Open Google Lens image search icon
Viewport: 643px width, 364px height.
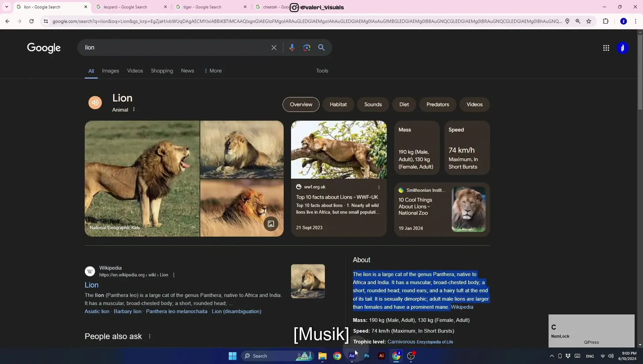coord(307,48)
